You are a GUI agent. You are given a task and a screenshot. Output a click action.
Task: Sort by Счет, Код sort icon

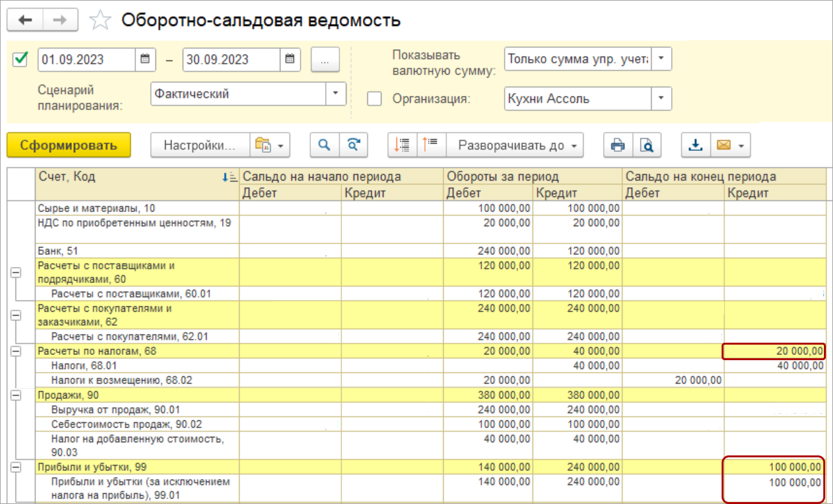point(229,176)
